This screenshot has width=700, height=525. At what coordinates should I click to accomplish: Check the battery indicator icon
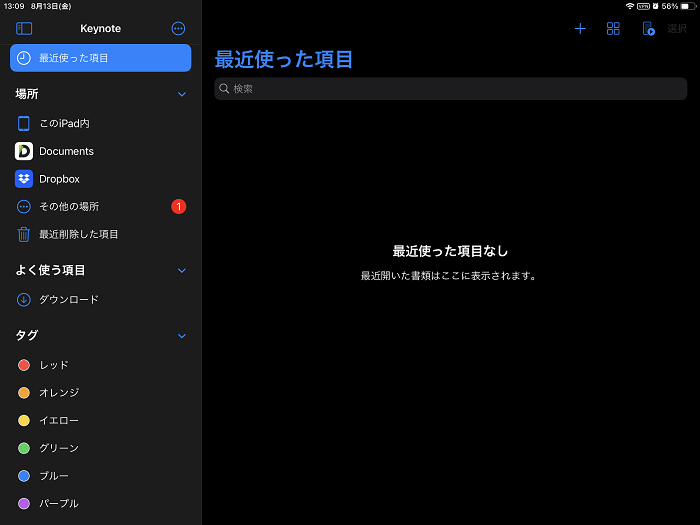(688, 6)
